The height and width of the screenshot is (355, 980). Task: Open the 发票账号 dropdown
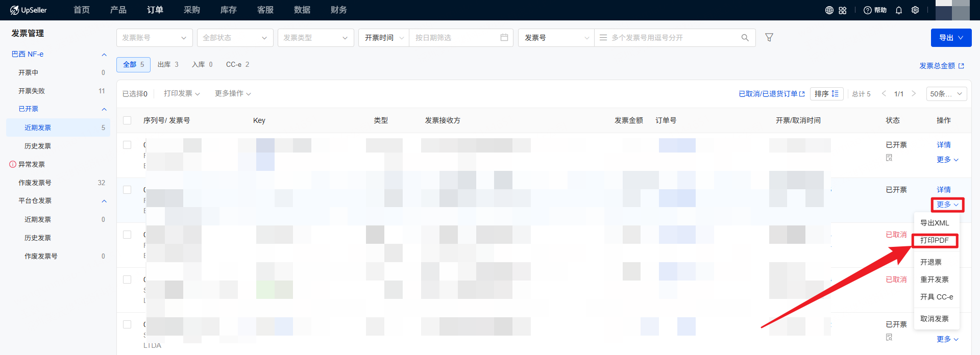[154, 38]
